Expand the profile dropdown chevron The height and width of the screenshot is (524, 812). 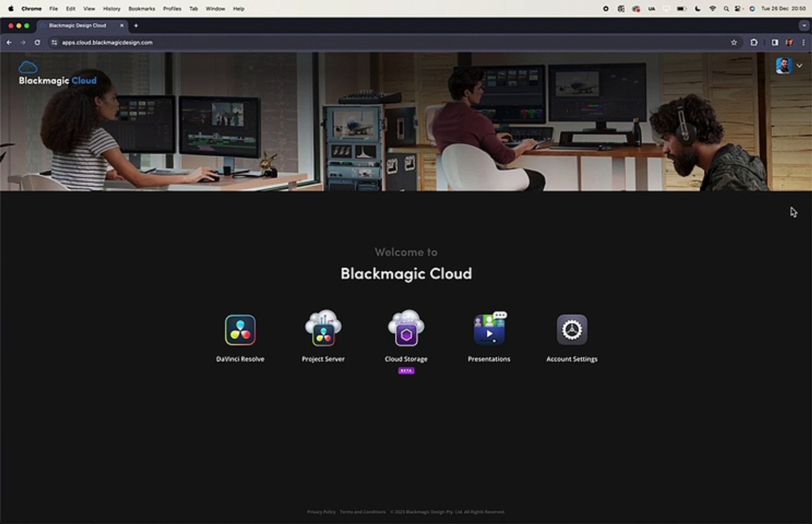pos(799,65)
